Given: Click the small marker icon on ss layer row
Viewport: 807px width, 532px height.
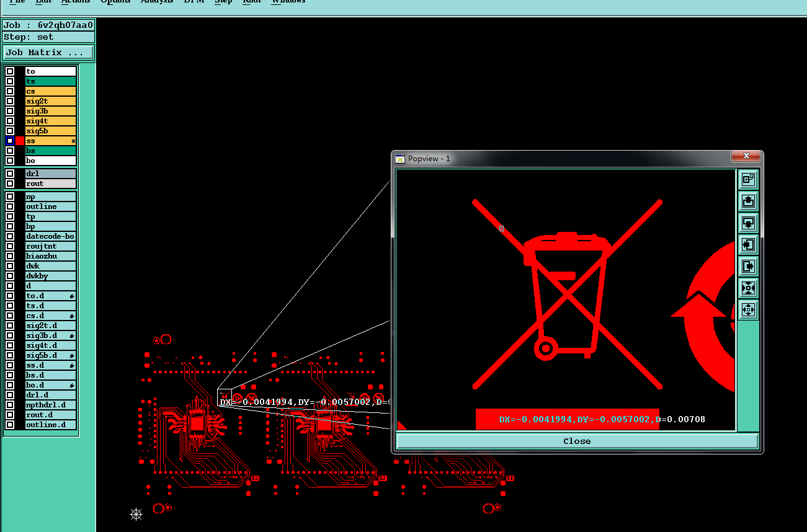Looking at the screenshot, I should tap(73, 141).
